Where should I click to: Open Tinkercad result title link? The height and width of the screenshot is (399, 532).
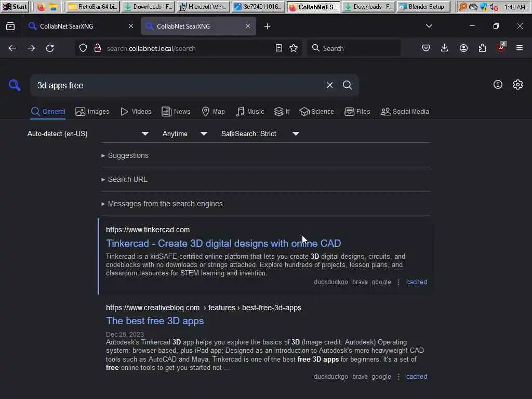[x=223, y=243]
